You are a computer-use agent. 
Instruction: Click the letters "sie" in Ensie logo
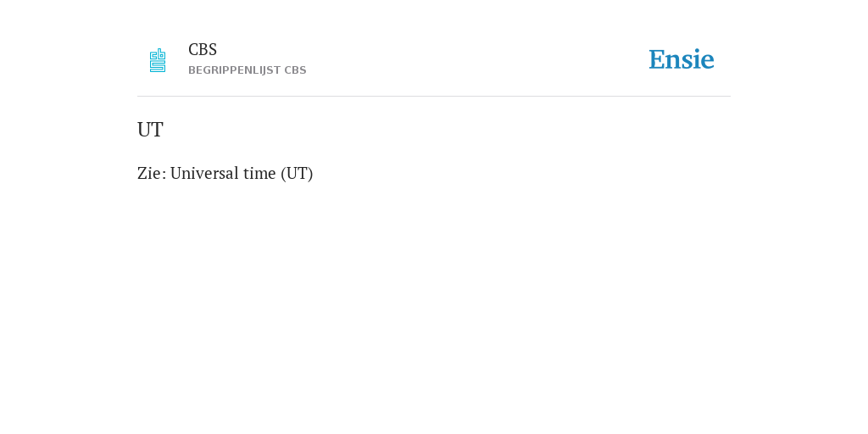(x=698, y=59)
